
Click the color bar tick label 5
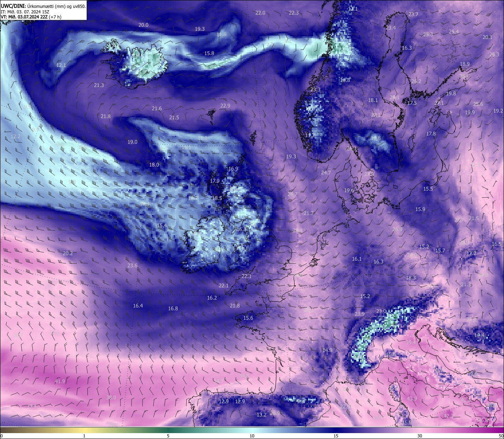168,436
